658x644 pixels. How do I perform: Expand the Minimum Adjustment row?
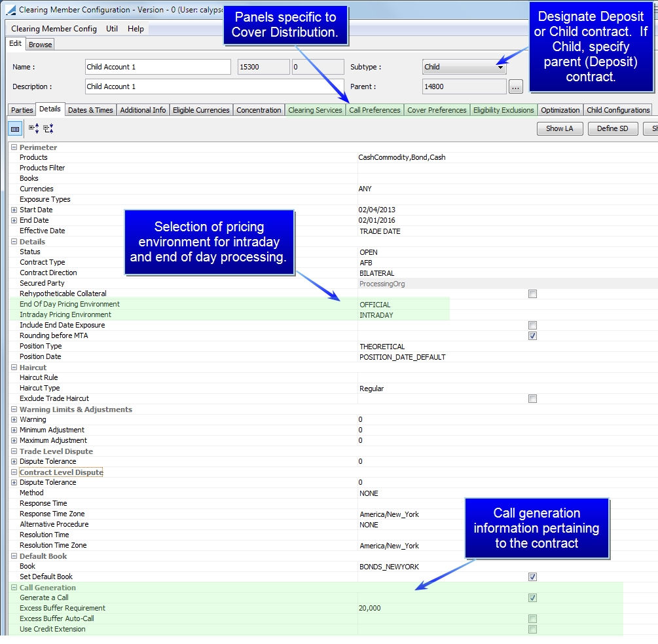14,430
